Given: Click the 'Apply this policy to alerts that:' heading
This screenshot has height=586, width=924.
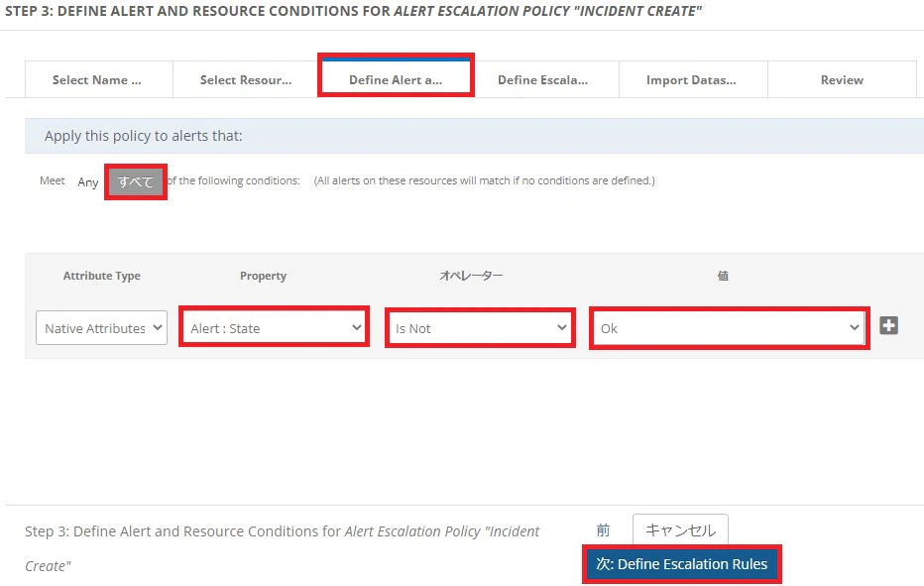Looking at the screenshot, I should coord(143,136).
